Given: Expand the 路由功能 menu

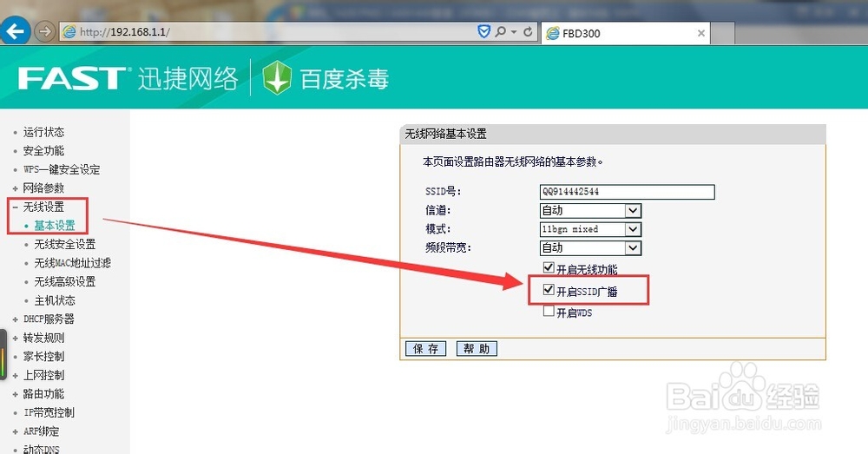Looking at the screenshot, I should (x=43, y=394).
